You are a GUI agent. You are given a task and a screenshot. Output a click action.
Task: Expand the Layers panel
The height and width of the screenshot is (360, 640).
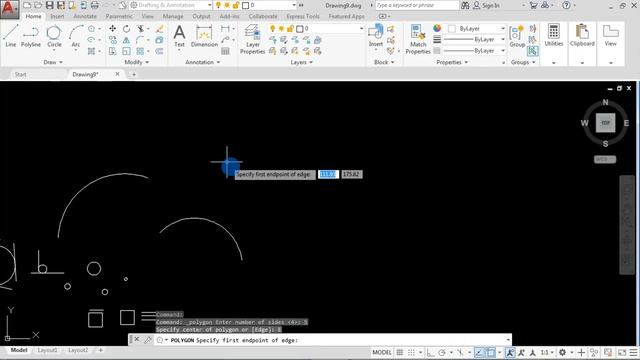[x=302, y=62]
